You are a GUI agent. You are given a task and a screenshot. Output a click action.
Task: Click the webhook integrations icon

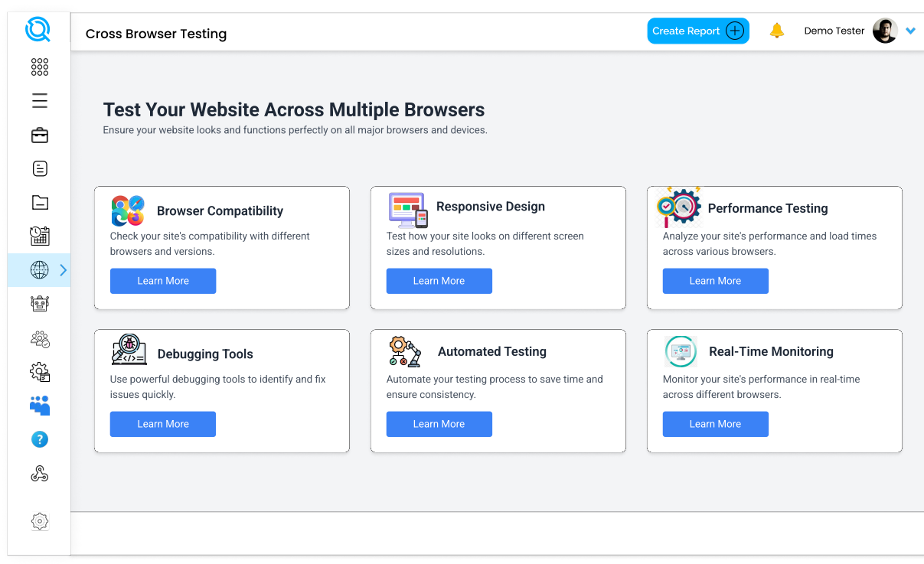point(40,474)
